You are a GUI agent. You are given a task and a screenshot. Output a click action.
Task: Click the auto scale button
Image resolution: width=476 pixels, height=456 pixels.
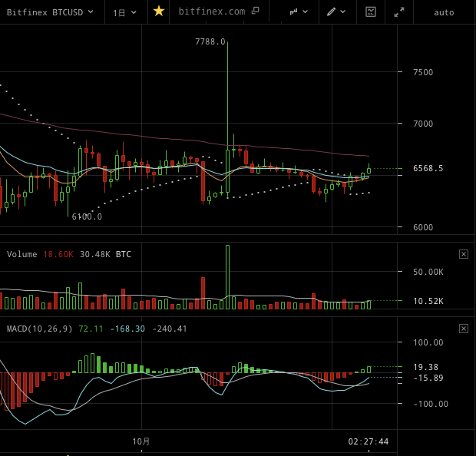[444, 13]
